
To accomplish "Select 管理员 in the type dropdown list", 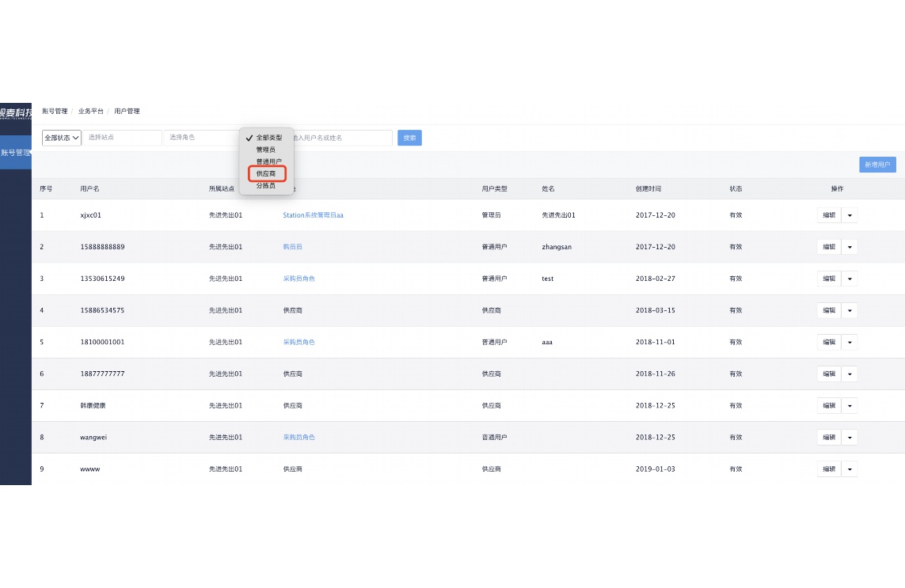I will [x=266, y=150].
